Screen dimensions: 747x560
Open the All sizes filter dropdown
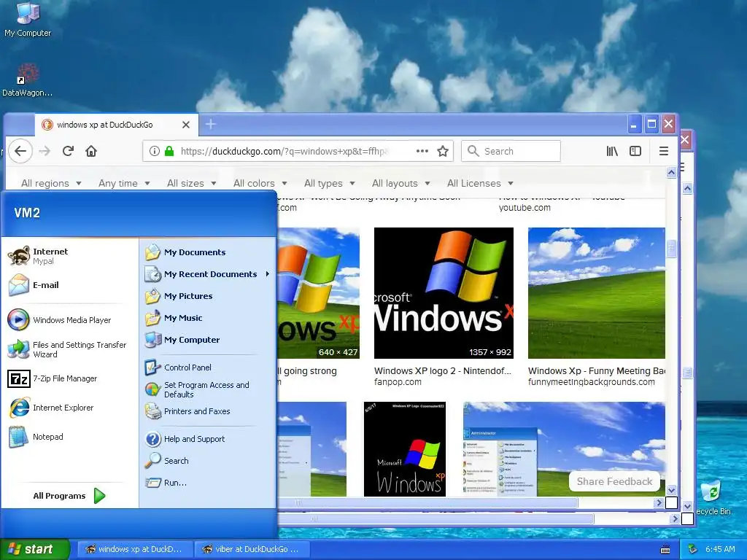(192, 183)
